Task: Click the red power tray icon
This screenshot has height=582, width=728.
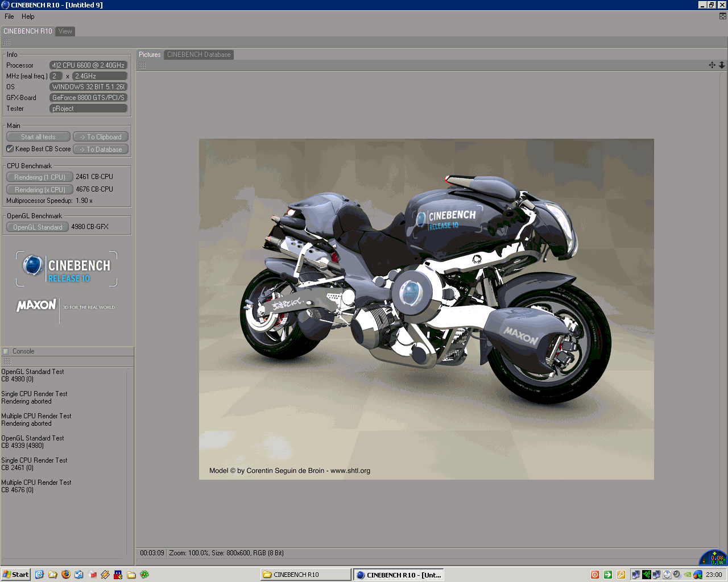Action: [594, 575]
